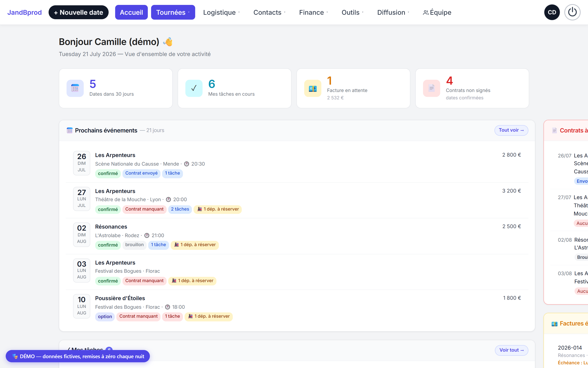Click the banknote icon in Factures panel header
Screen dimensions: 588x368
[555, 324]
